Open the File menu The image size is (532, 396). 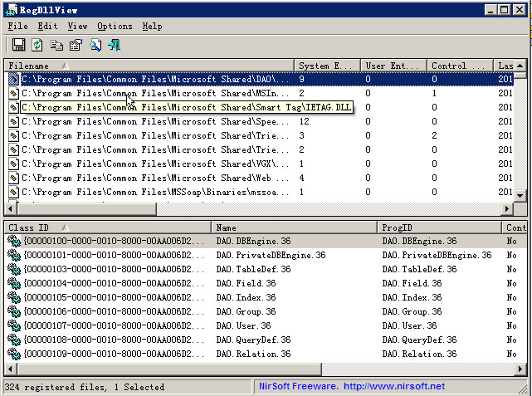18,26
